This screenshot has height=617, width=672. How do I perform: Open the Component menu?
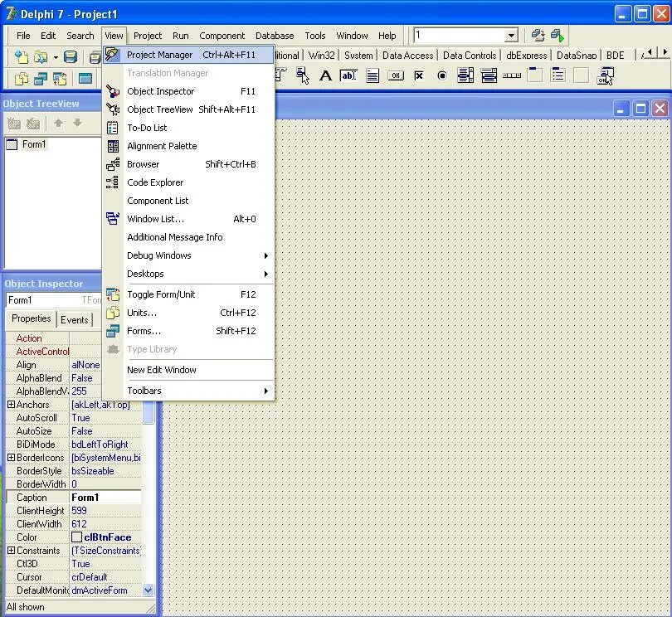[x=222, y=36]
